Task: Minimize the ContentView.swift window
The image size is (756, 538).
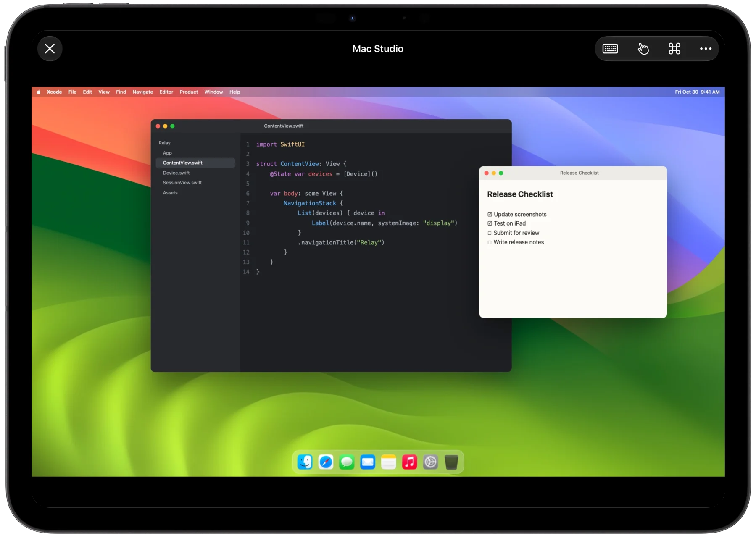Action: tap(165, 126)
